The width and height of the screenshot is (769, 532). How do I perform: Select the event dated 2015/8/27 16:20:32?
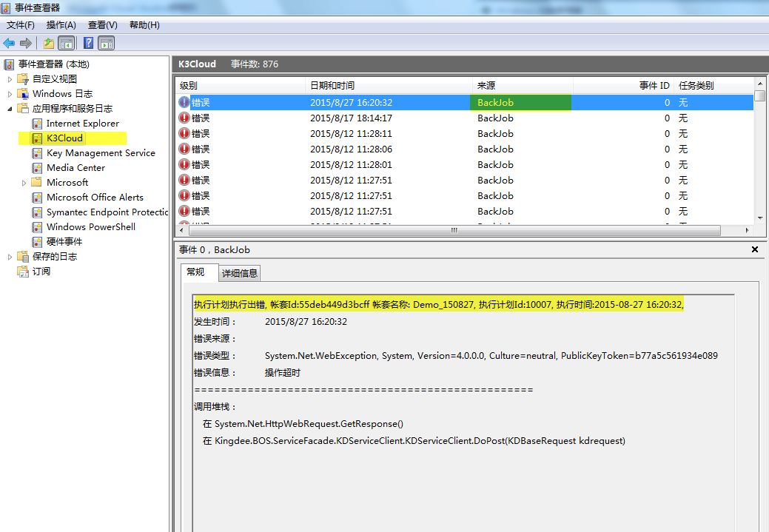click(x=465, y=102)
